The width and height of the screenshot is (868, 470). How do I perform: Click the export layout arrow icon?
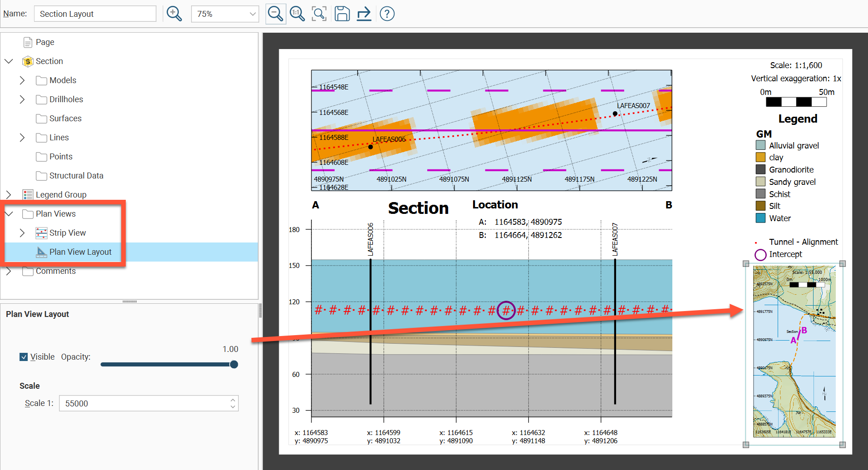[364, 14]
